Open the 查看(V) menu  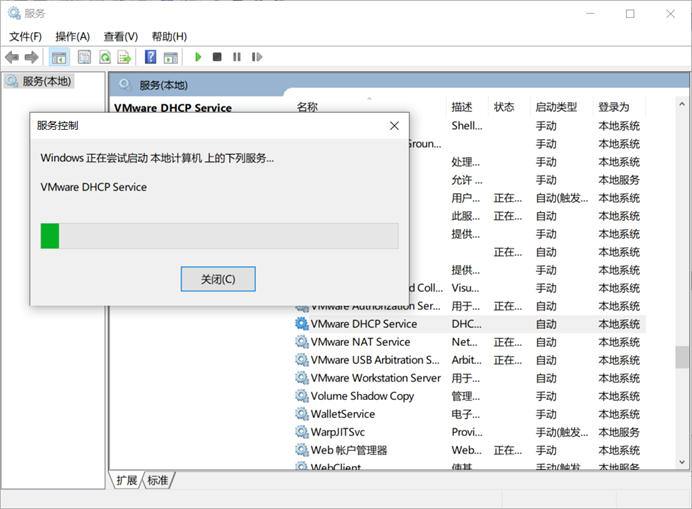(x=120, y=37)
